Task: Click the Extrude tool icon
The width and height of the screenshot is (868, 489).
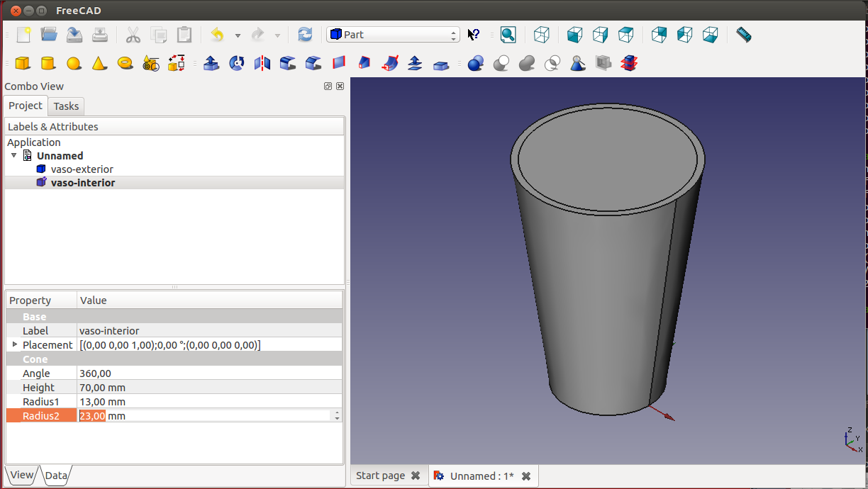Action: coord(211,64)
